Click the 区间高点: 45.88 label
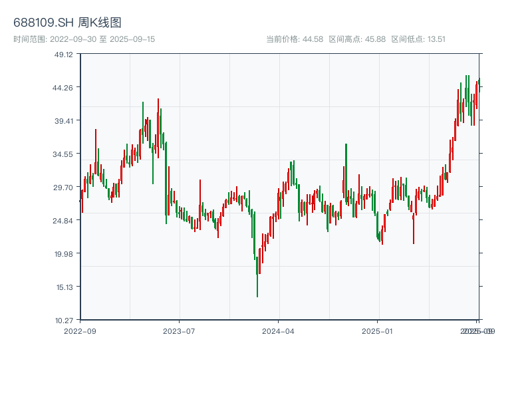532x399 pixels. (357, 39)
